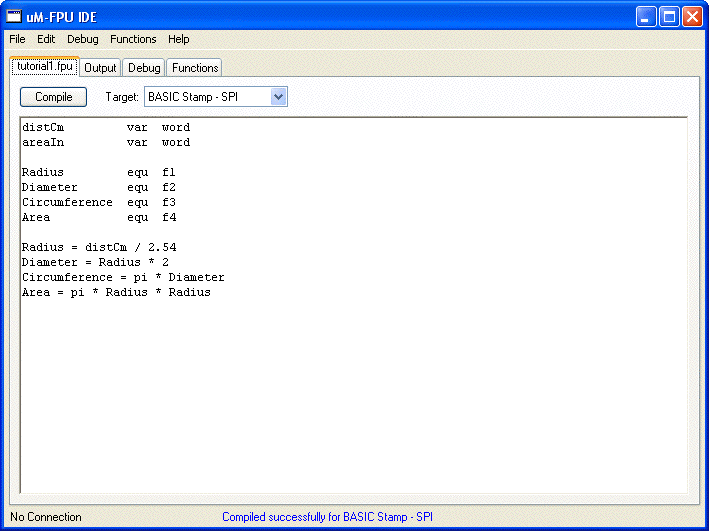Close the uM-FPU IDE window
709x531 pixels.
(x=692, y=17)
